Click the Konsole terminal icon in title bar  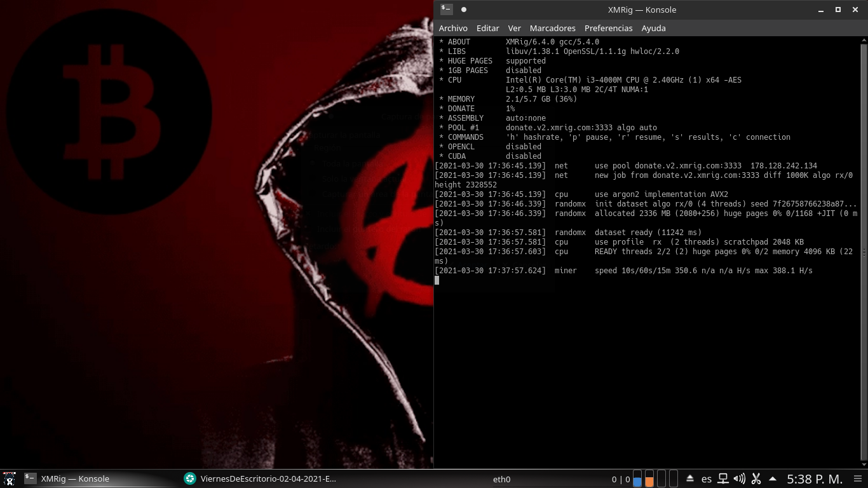point(447,10)
